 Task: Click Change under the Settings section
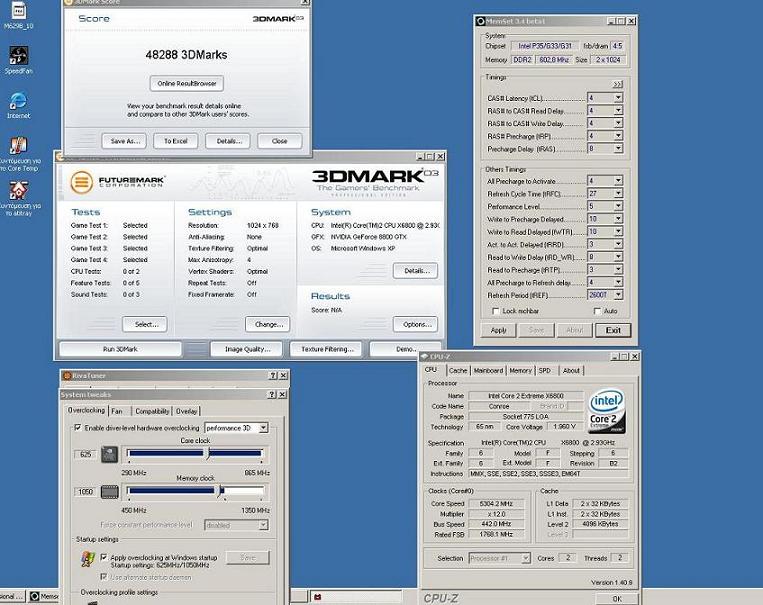pyautogui.click(x=268, y=324)
